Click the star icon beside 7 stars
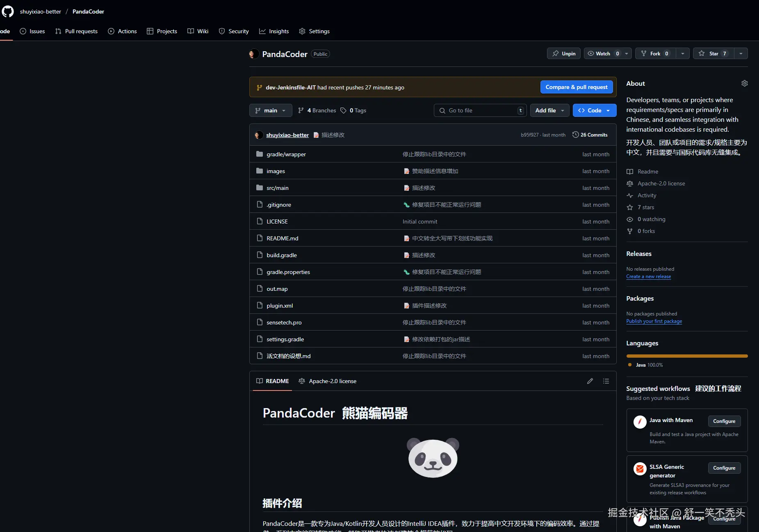 [x=630, y=208]
